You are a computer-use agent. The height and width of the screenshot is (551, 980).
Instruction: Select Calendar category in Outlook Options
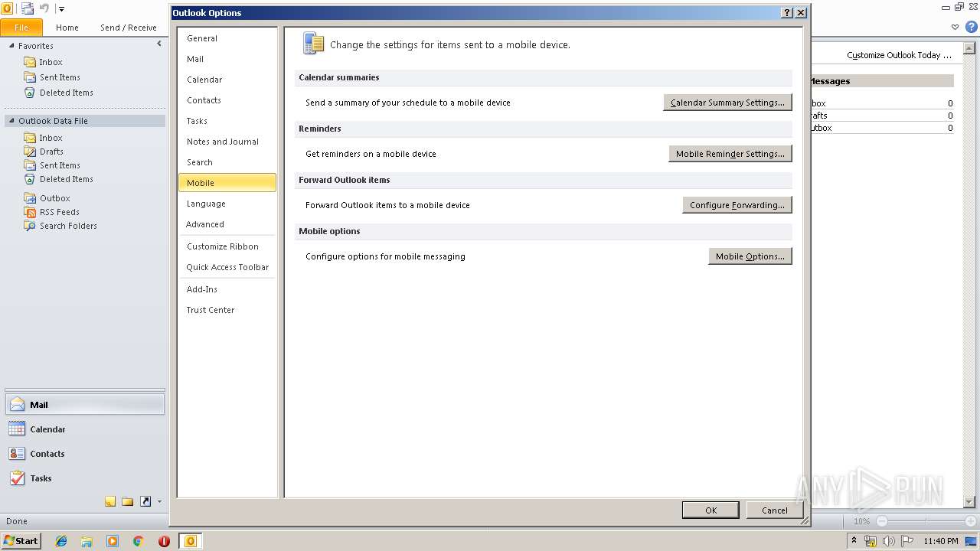227,80
